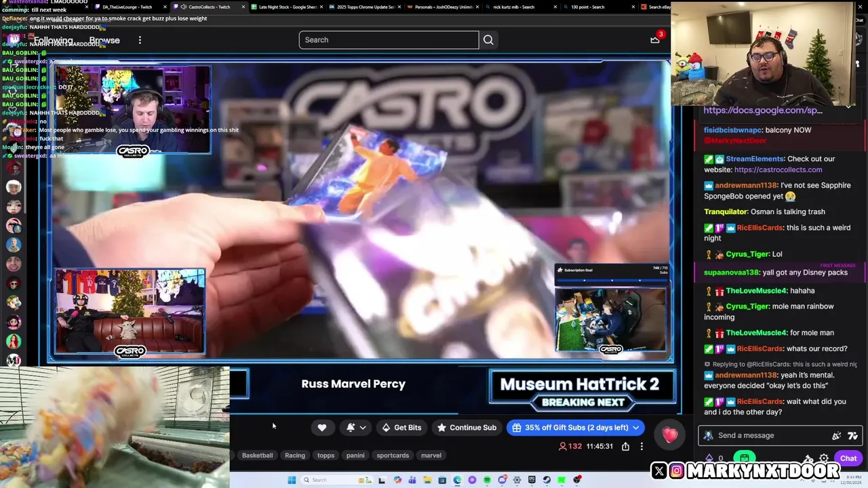Open Copilot from the taskbar
868x488 pixels.
397,480
